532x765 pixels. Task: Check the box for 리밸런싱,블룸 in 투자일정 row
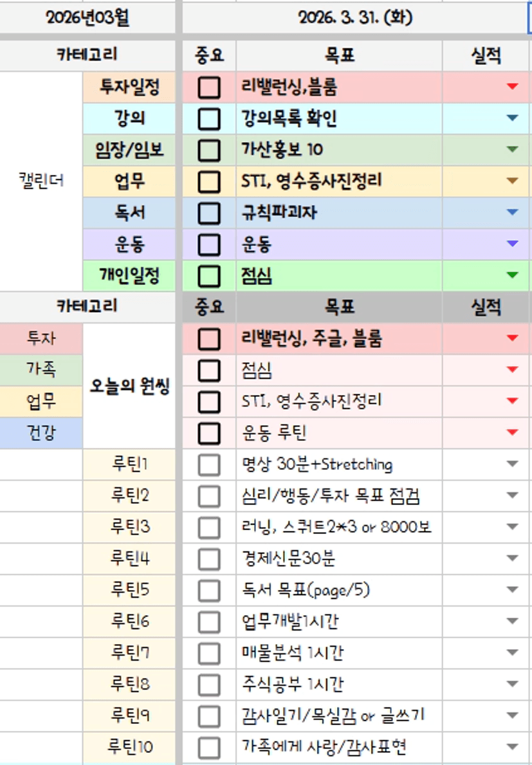[x=209, y=88]
